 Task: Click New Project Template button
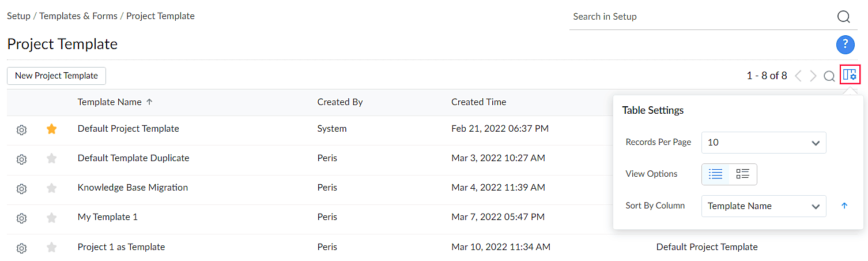click(x=56, y=76)
